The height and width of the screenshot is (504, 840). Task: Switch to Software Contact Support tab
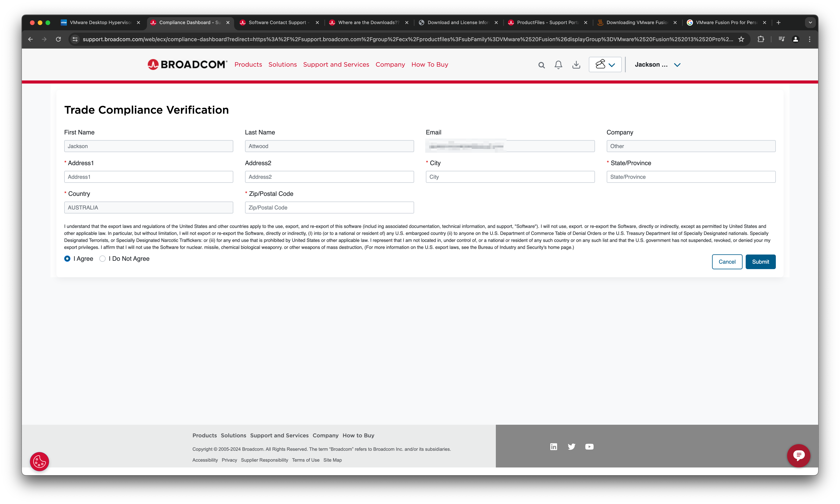277,22
